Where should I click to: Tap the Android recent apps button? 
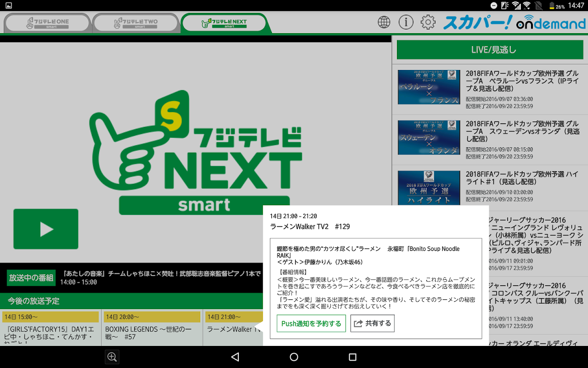point(353,357)
